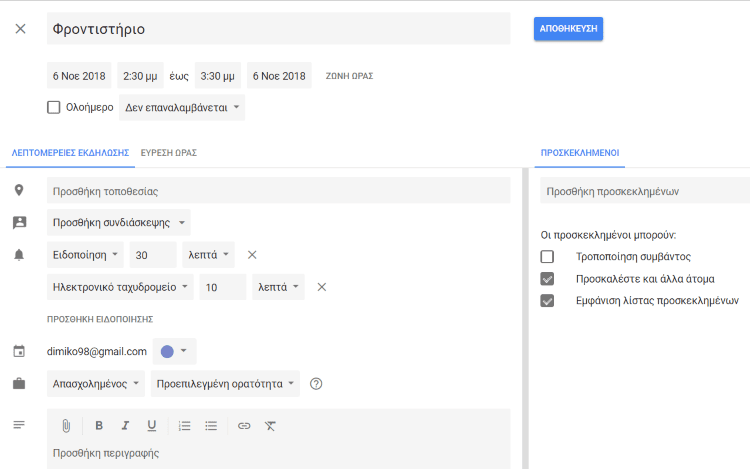Viewport: 750px width, 469px height.
Task: Toggle bold formatting in description
Action: click(x=99, y=425)
